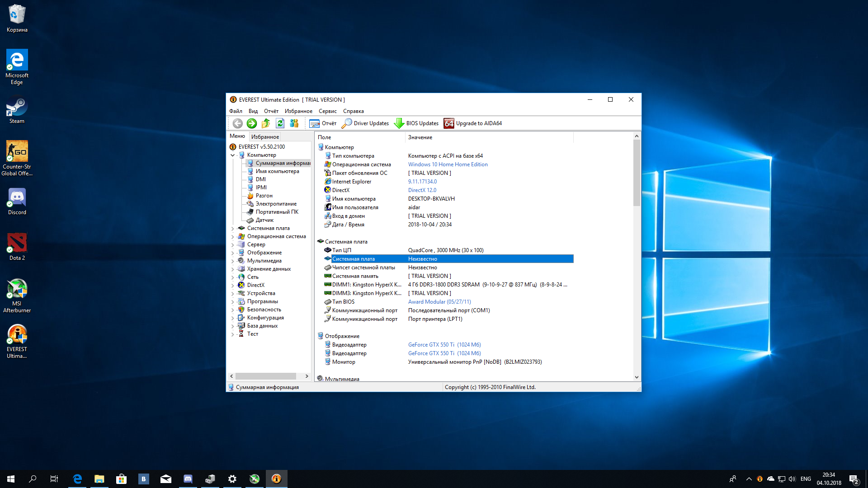This screenshot has height=488, width=868.
Task: Click the Back navigation arrow icon
Action: pos(237,123)
